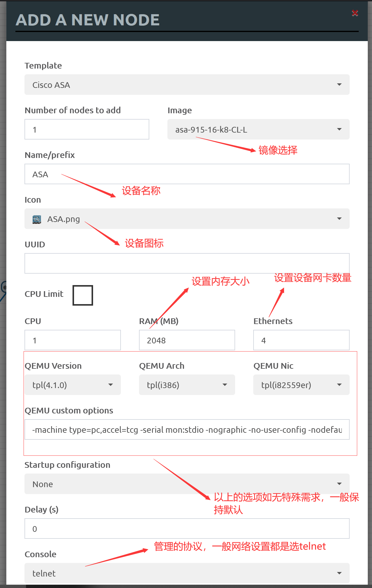
Task: Click the CPU Limit label
Action: coord(44,294)
